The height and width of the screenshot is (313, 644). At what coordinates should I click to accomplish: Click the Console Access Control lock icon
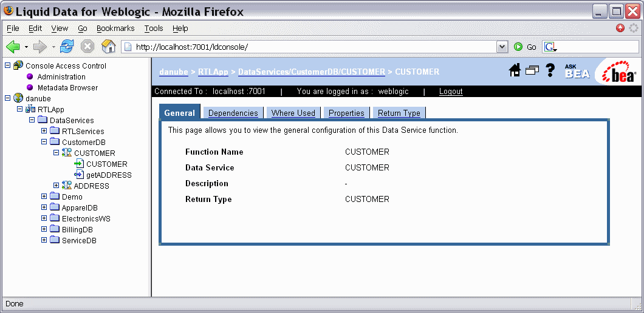point(18,66)
